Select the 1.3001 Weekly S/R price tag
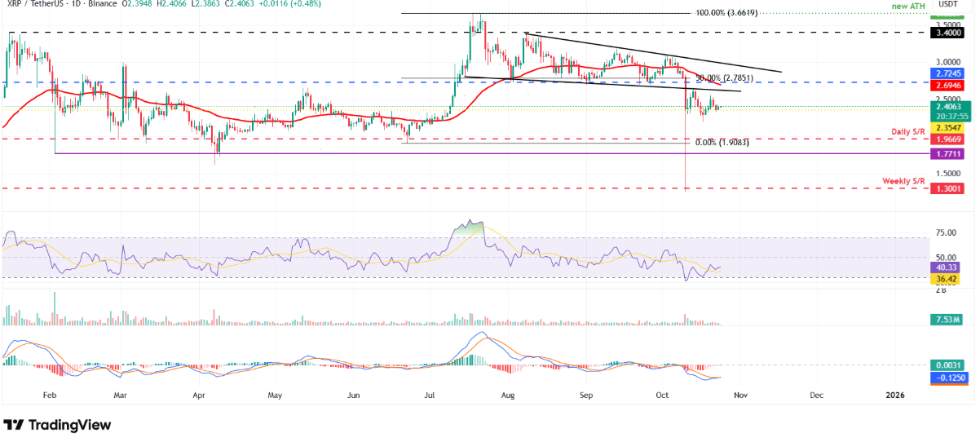 pos(949,188)
